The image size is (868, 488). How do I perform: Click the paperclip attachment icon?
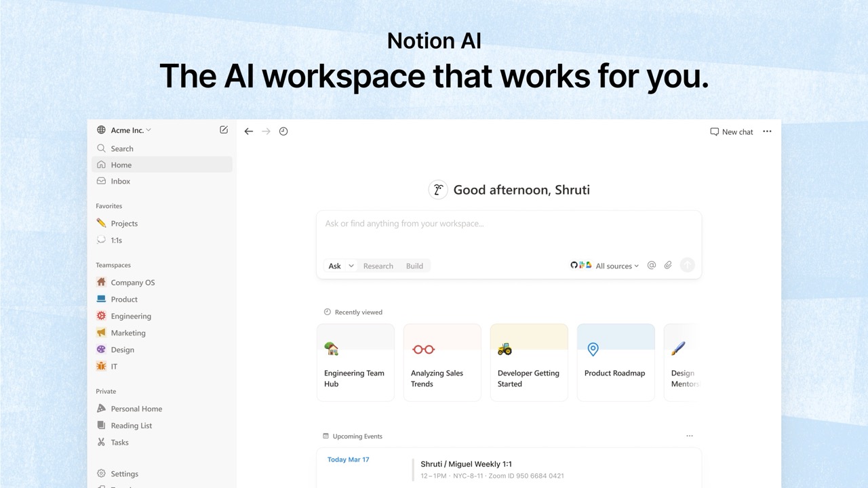tap(668, 265)
